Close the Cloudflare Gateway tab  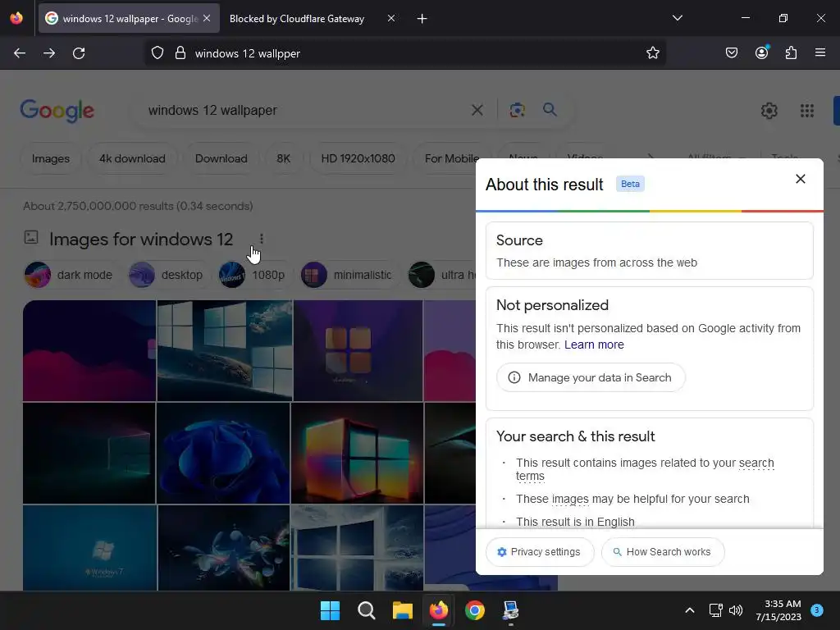pyautogui.click(x=391, y=18)
